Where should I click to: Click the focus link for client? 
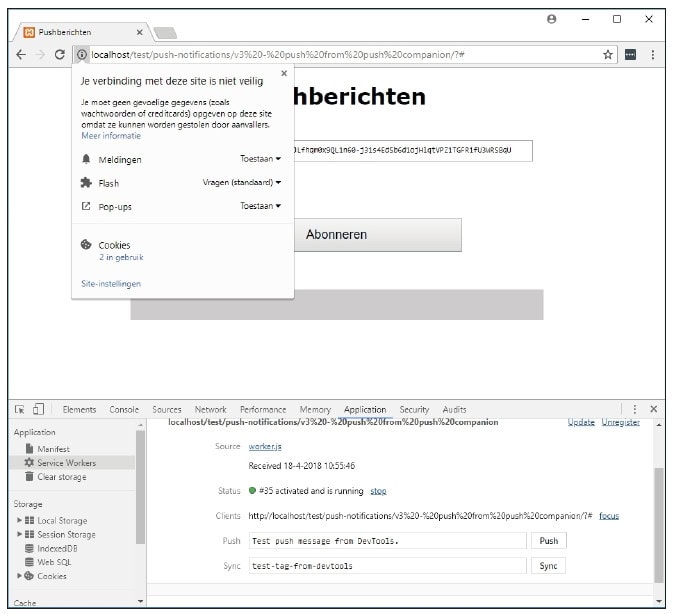[x=609, y=516]
